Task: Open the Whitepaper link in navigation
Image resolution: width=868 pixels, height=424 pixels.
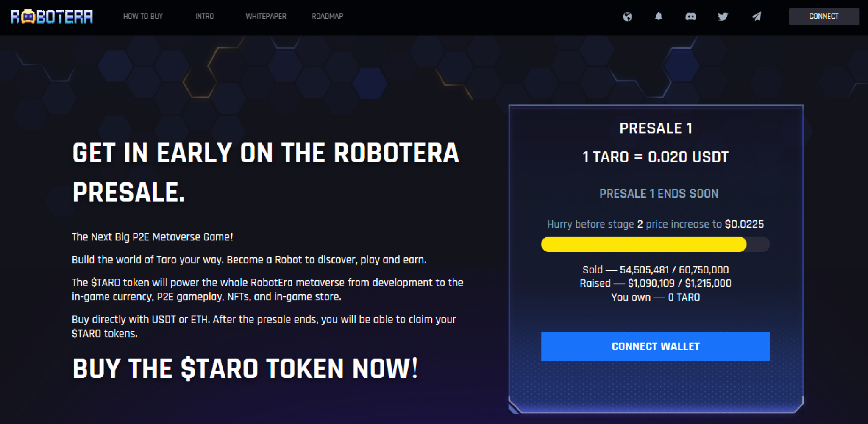Action: point(266,16)
